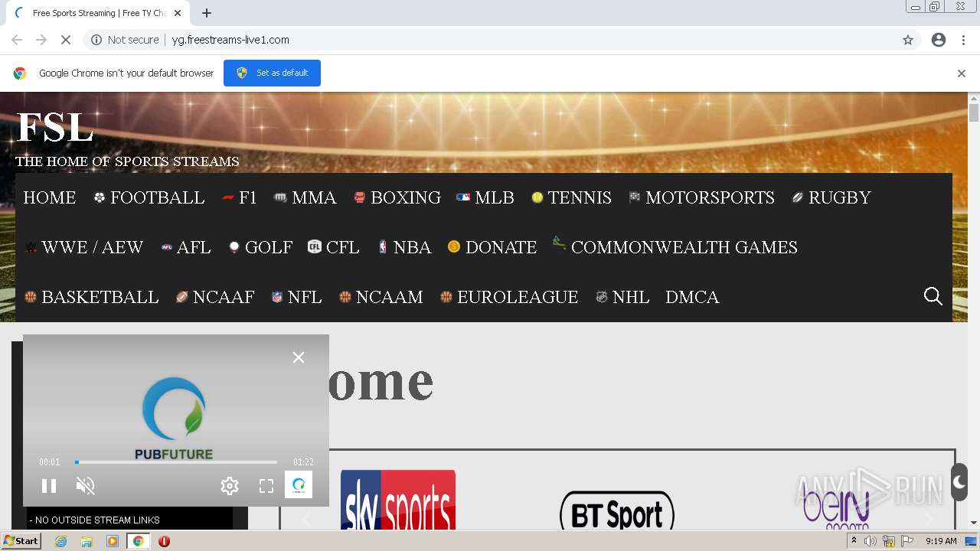Pause the PubFuture video ad
This screenshot has width=980, height=551.
click(x=49, y=486)
